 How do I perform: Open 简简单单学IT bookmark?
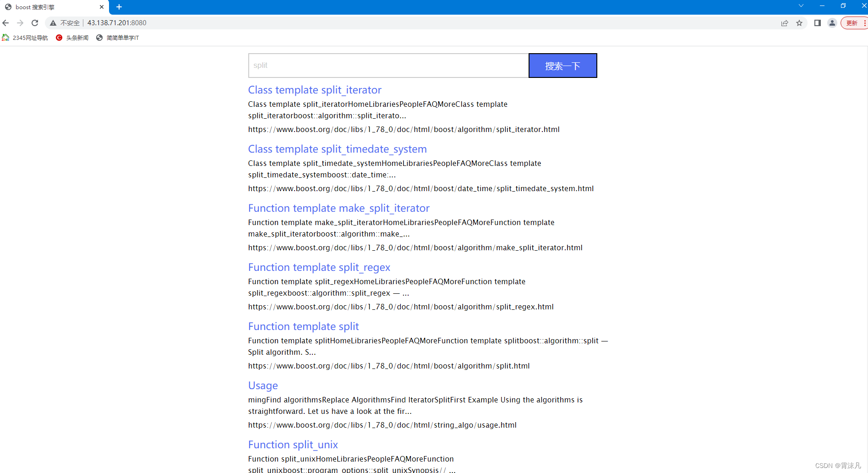tap(118, 38)
